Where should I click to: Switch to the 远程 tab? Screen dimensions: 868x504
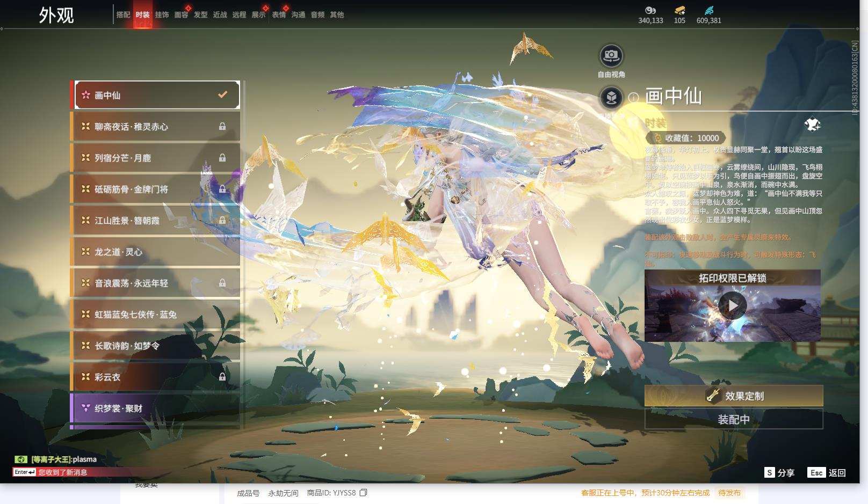pyautogui.click(x=239, y=15)
